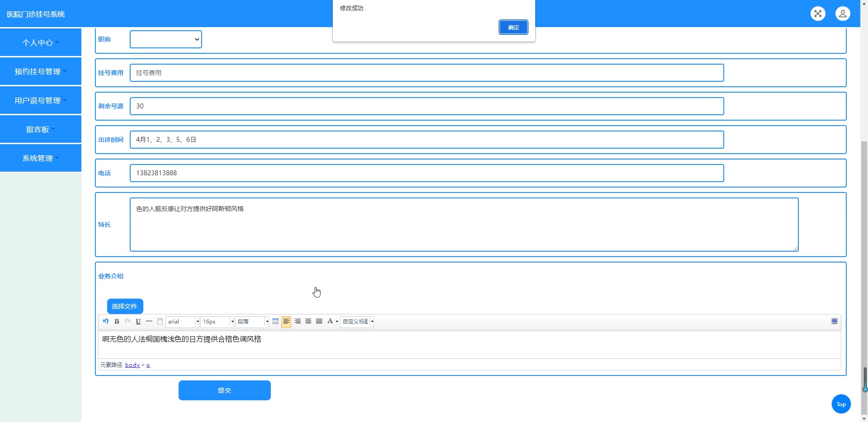Expand 留言板 sidebar menu
868x422 pixels.
[41, 129]
